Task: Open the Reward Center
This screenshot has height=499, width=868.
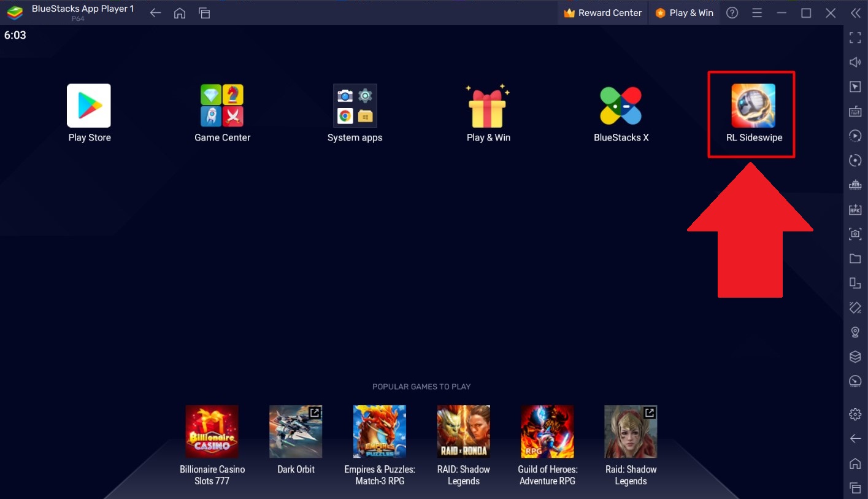Action: point(602,13)
